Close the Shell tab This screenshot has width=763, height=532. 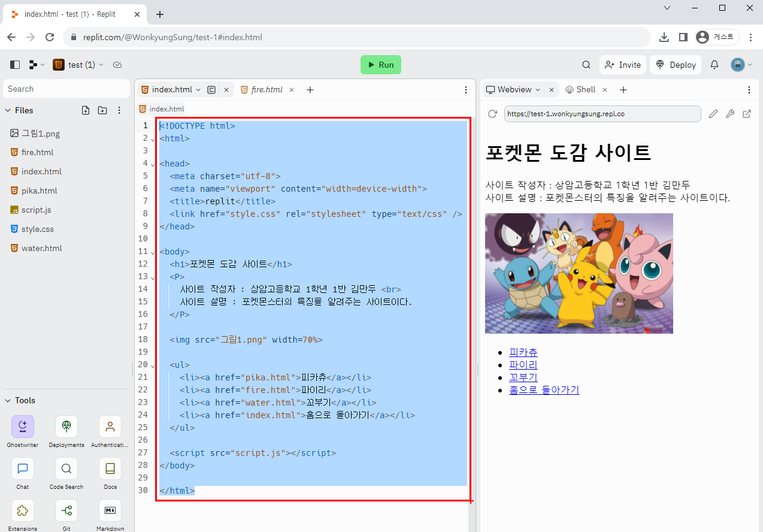605,90
